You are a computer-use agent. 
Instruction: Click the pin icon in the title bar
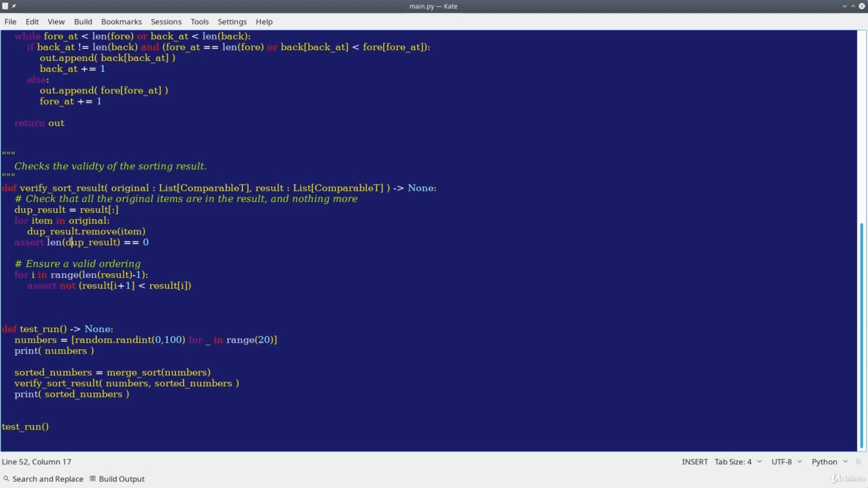click(14, 6)
